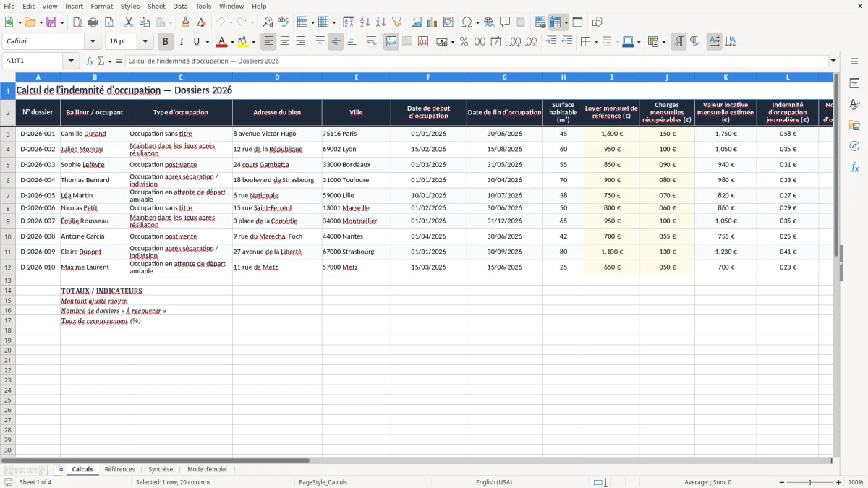Copy selection with the Copy icon
Image resolution: width=868 pixels, height=488 pixels.
pyautogui.click(x=145, y=22)
